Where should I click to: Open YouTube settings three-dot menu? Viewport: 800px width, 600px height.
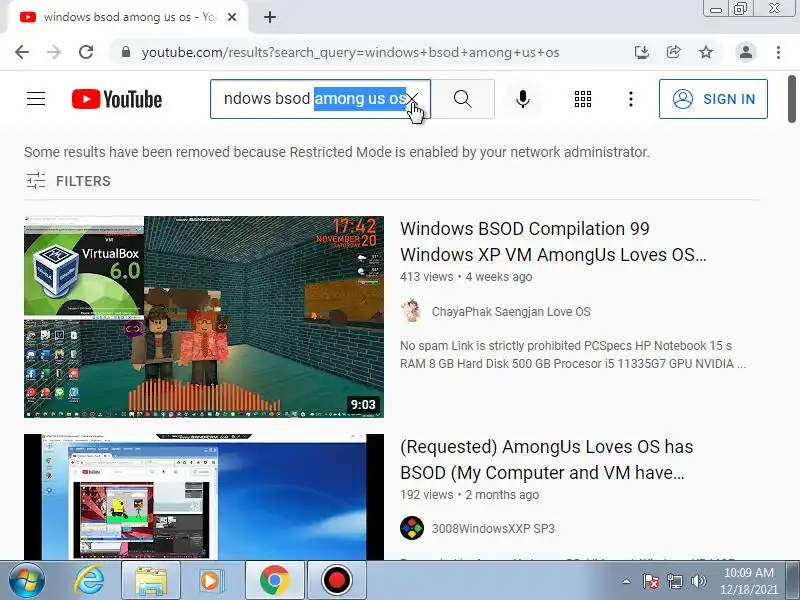631,99
